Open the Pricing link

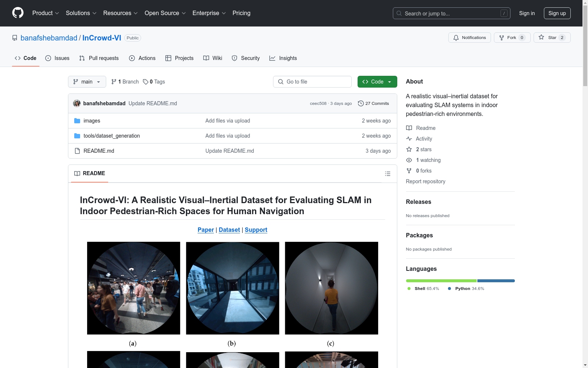(x=241, y=13)
